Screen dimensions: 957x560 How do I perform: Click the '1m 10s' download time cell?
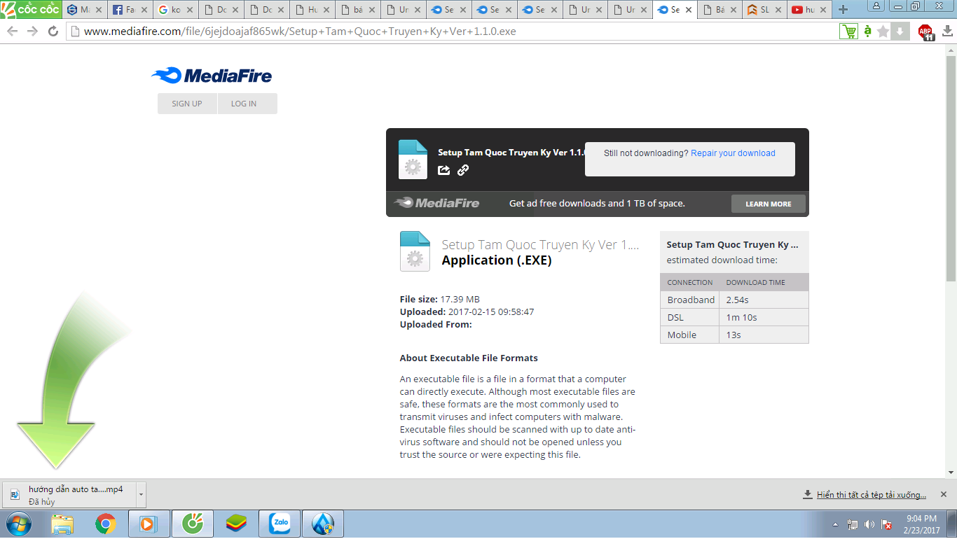click(764, 317)
